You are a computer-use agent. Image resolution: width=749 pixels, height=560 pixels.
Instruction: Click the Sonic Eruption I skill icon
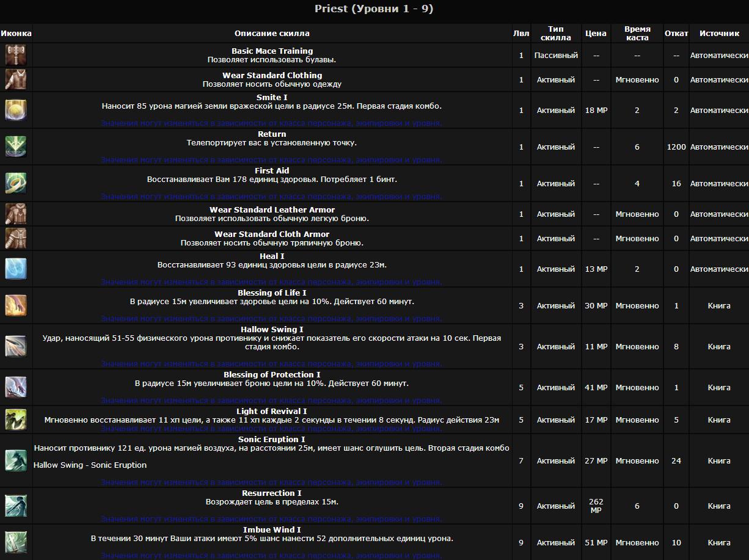[16, 460]
